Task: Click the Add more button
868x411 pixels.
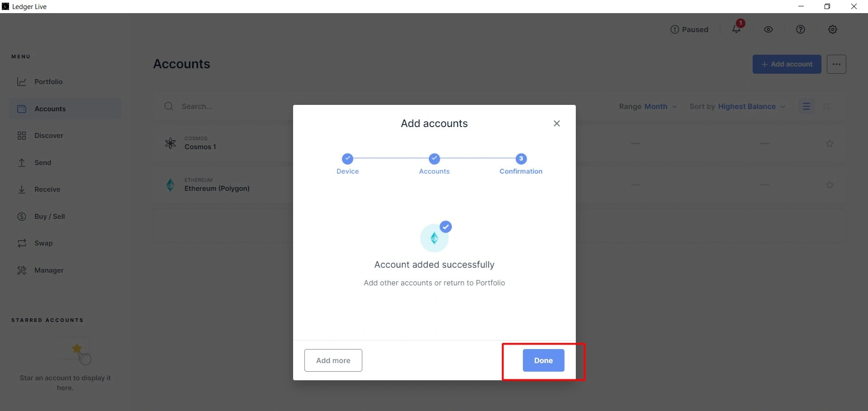Action: tap(333, 360)
